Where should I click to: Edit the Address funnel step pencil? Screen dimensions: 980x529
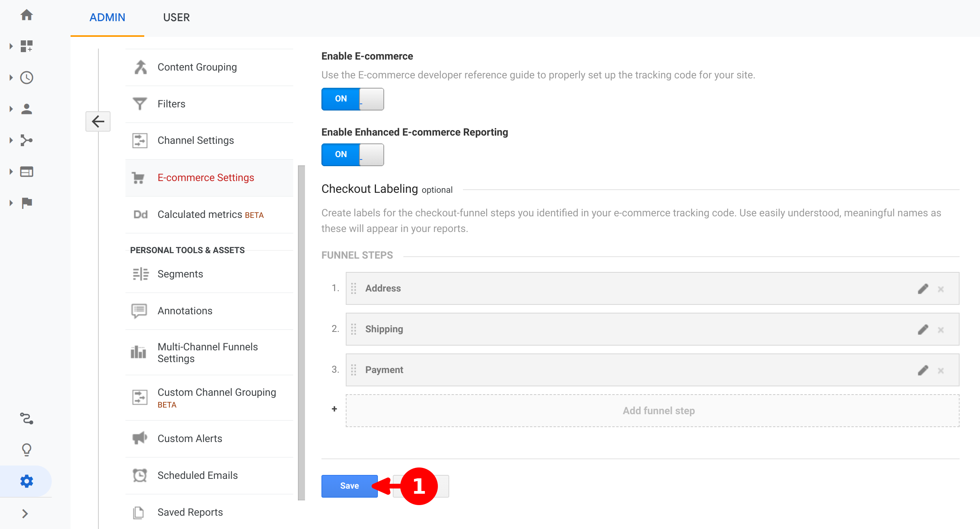coord(923,289)
